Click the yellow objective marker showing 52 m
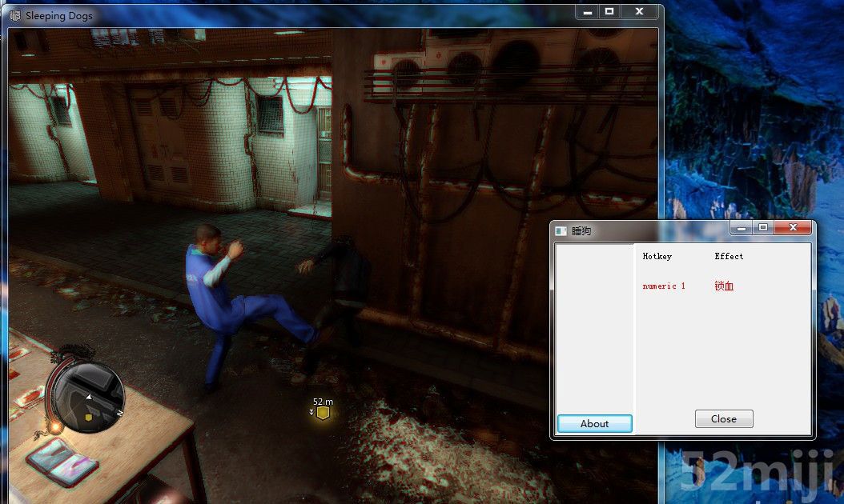The image size is (844, 504). coord(323,413)
